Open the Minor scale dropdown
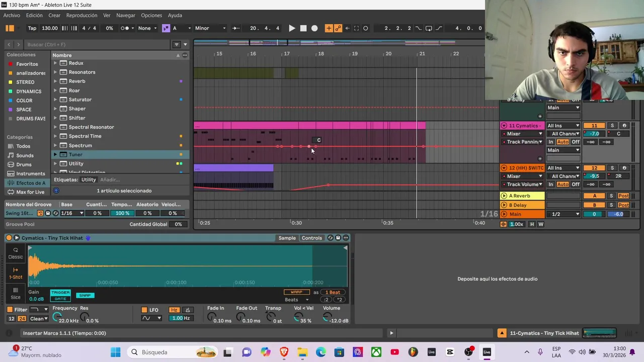 tap(210, 28)
